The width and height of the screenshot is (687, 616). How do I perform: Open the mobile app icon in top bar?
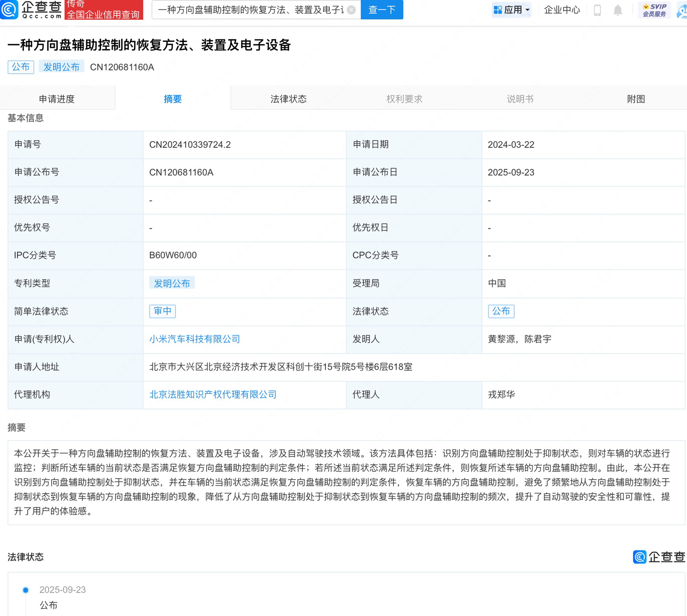[x=597, y=10]
